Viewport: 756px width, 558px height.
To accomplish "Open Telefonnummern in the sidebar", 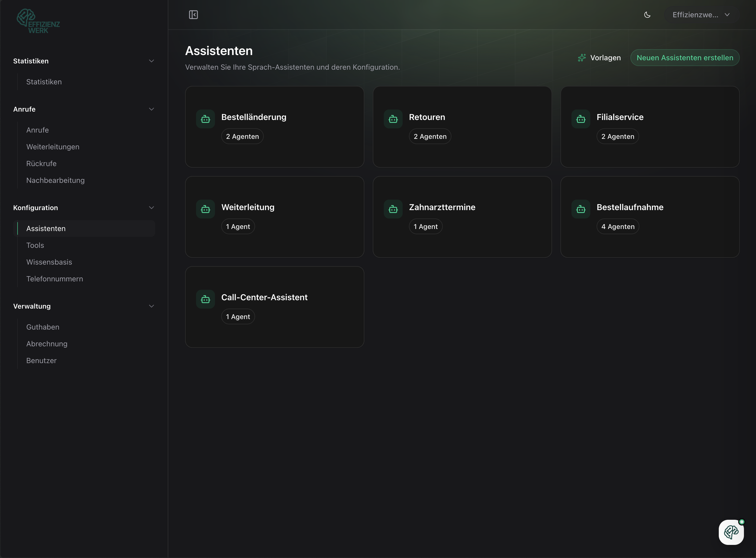I will click(x=55, y=279).
